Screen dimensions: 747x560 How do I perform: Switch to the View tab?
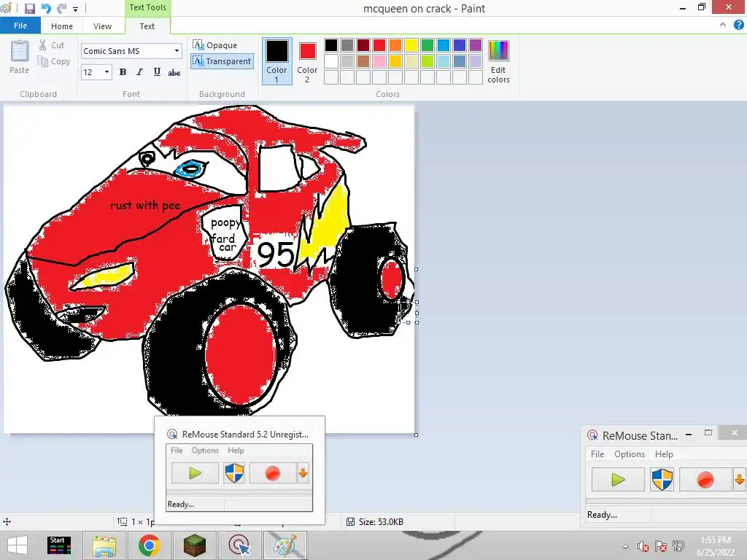(102, 26)
